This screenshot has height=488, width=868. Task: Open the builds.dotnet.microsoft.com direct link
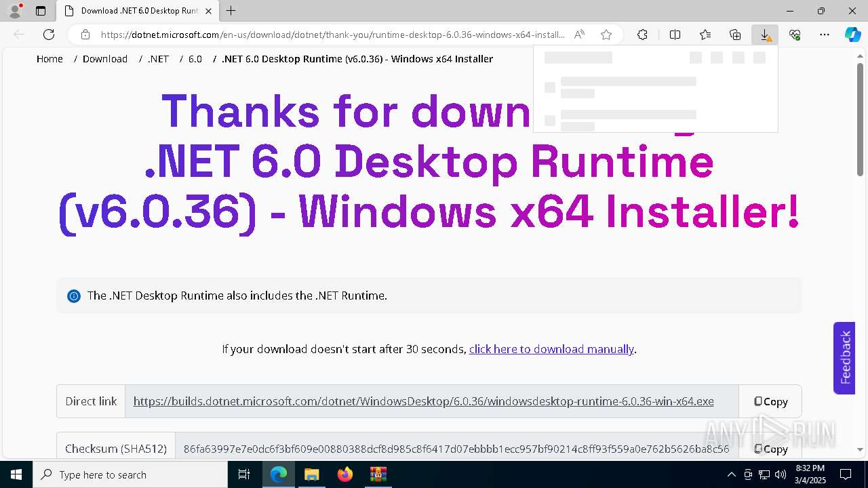[x=423, y=401]
